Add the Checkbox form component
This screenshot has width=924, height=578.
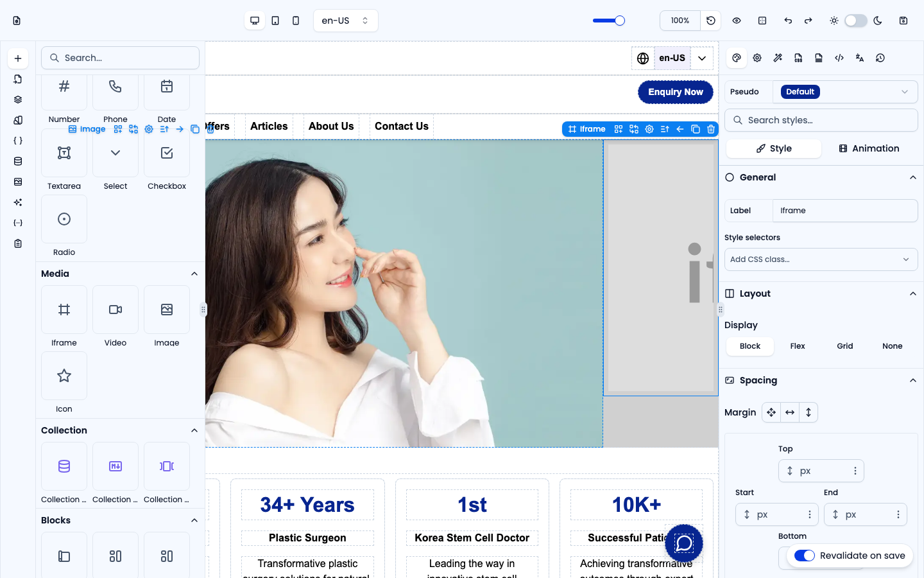[x=167, y=153]
